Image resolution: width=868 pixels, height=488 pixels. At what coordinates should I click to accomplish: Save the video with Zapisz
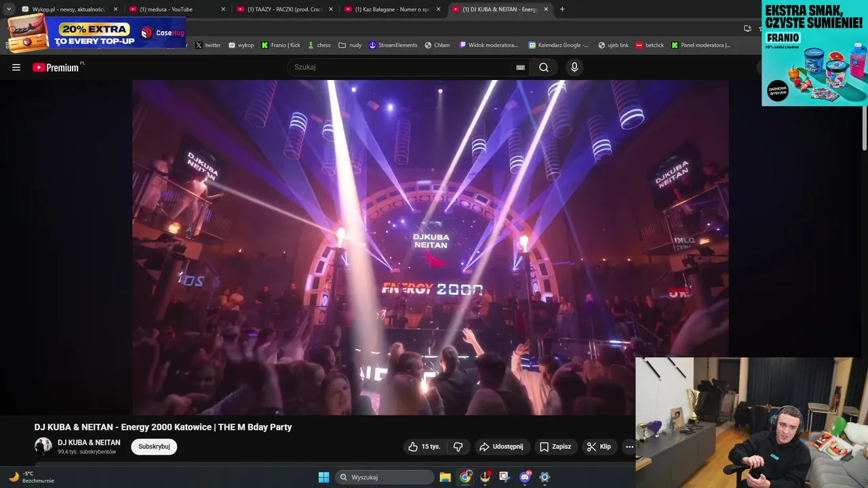pos(555,447)
